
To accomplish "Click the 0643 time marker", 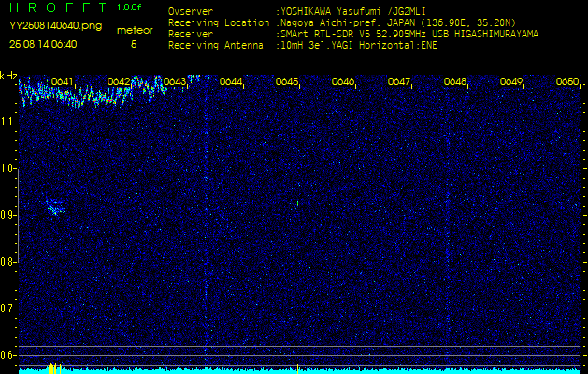I will [175, 81].
